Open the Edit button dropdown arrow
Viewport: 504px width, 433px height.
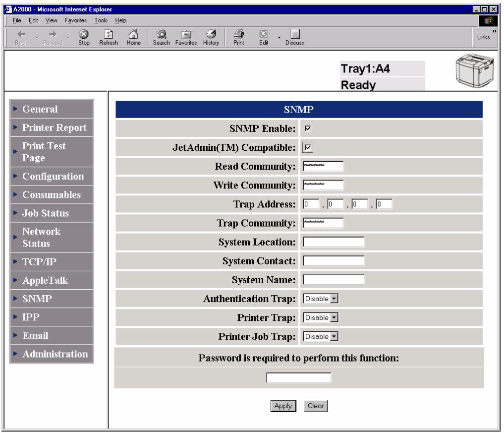(279, 38)
